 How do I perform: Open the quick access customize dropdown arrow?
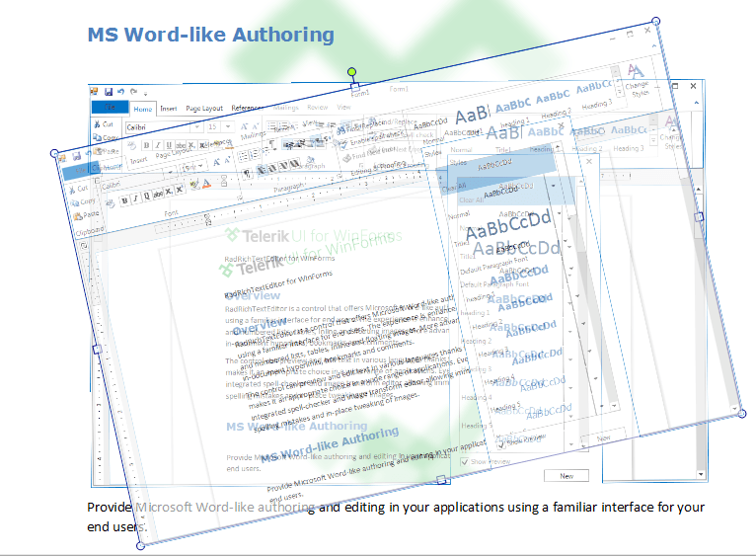click(145, 93)
